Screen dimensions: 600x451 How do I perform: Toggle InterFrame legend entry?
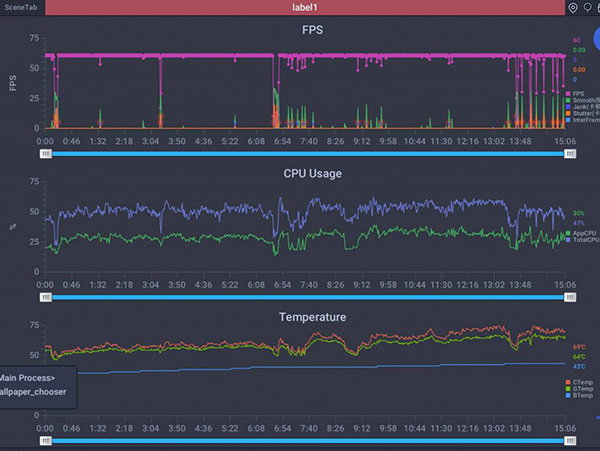coord(581,121)
